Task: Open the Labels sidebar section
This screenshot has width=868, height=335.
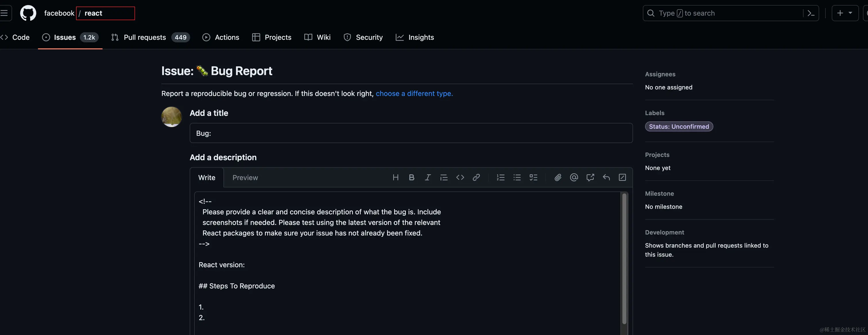Action: pyautogui.click(x=655, y=113)
